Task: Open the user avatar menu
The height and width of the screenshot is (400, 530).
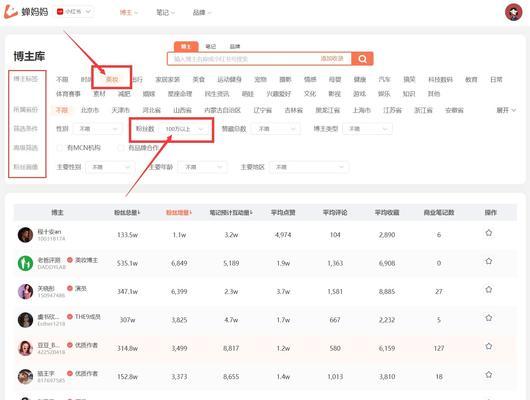Action: 513,12
